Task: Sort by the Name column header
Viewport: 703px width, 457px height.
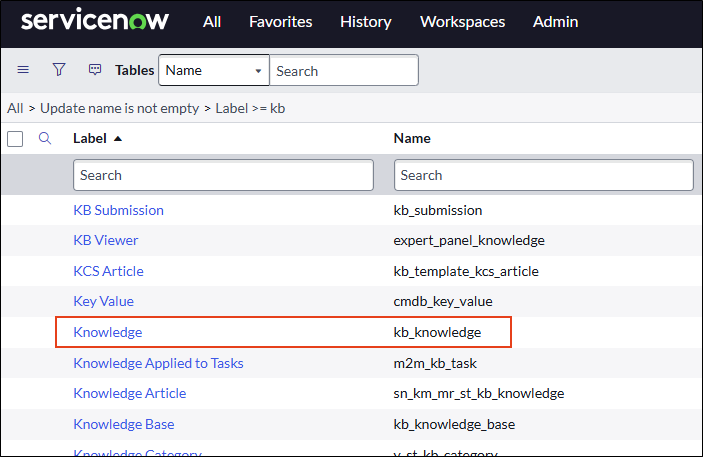Action: click(412, 139)
